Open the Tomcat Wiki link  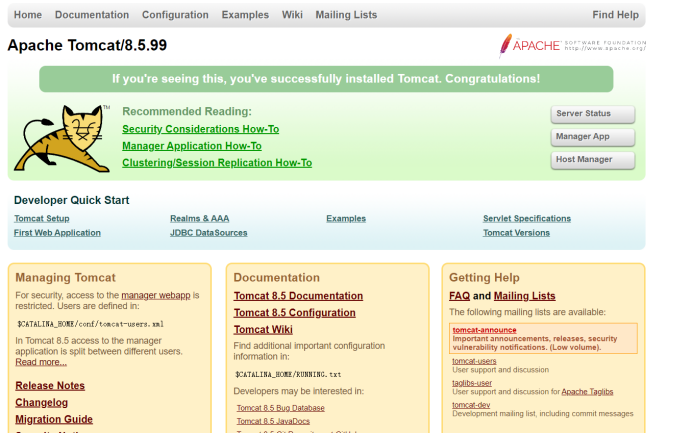pos(263,329)
